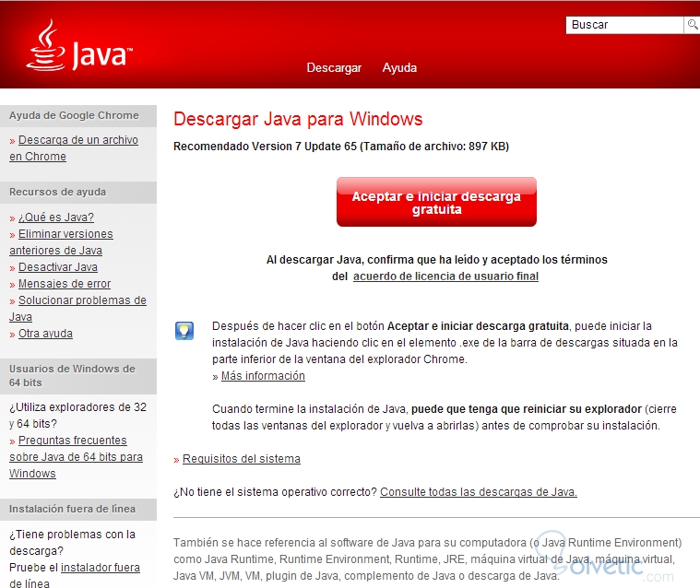Click Recomendado Version 7 Update 65 text
The image size is (700, 588).
pyautogui.click(x=341, y=147)
